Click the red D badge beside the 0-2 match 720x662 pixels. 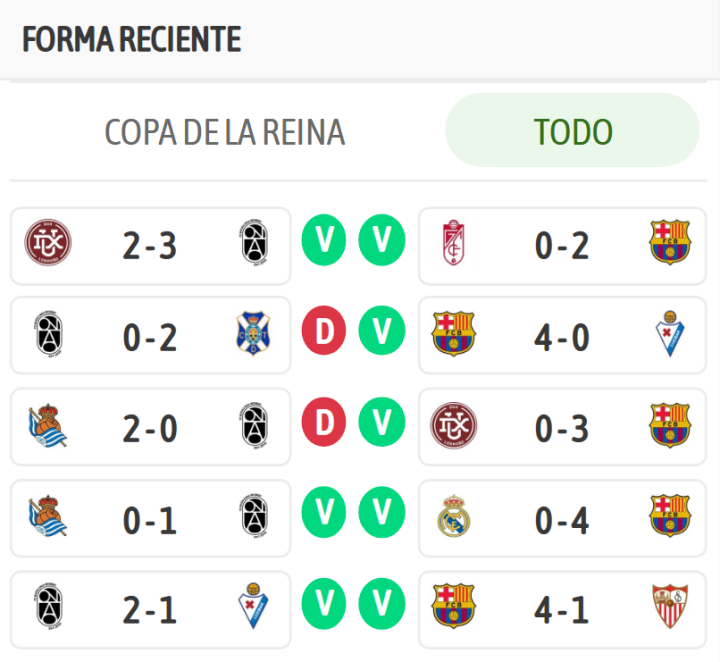pyautogui.click(x=323, y=336)
